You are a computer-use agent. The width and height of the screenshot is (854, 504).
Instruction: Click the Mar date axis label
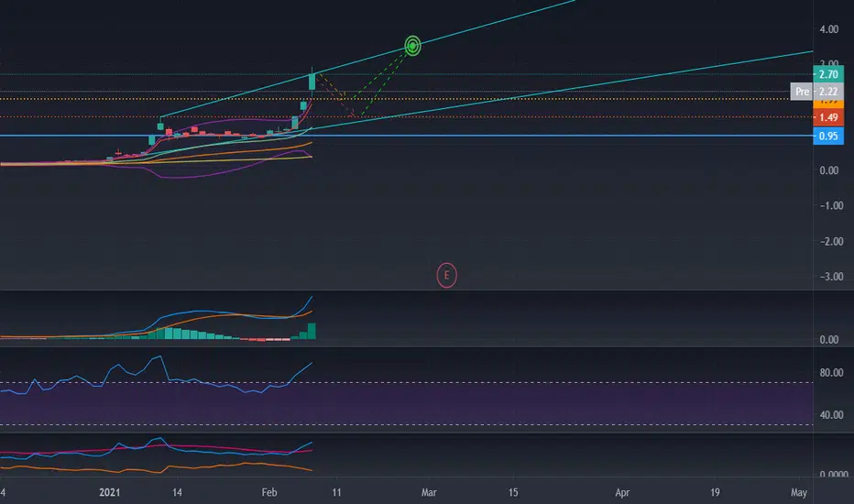[x=429, y=492]
